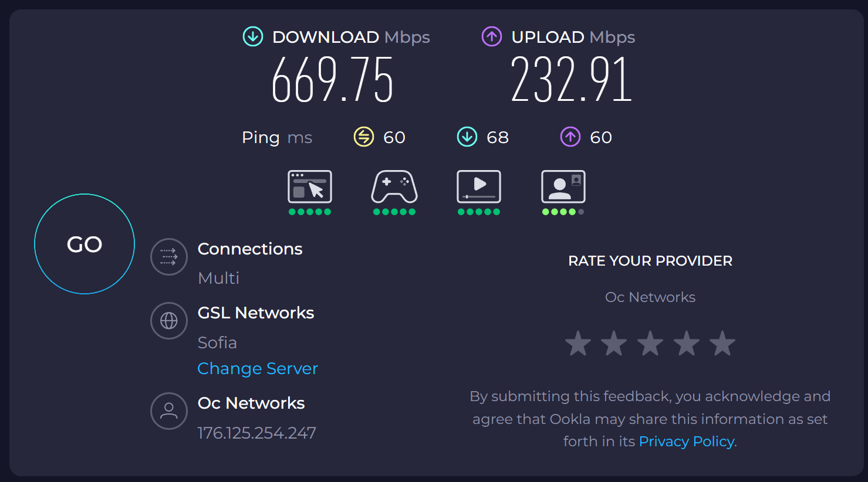Rate provider one star
Screen dimensions: 868x482
point(578,344)
